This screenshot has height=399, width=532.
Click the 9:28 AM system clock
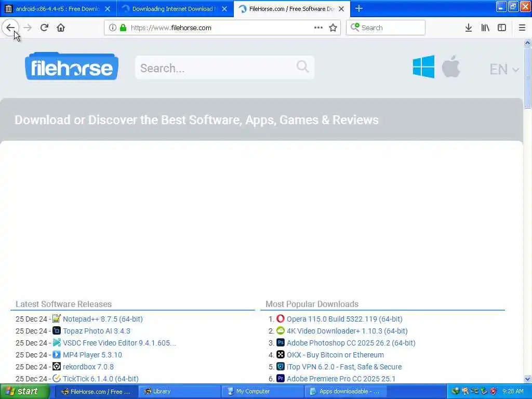(x=513, y=391)
